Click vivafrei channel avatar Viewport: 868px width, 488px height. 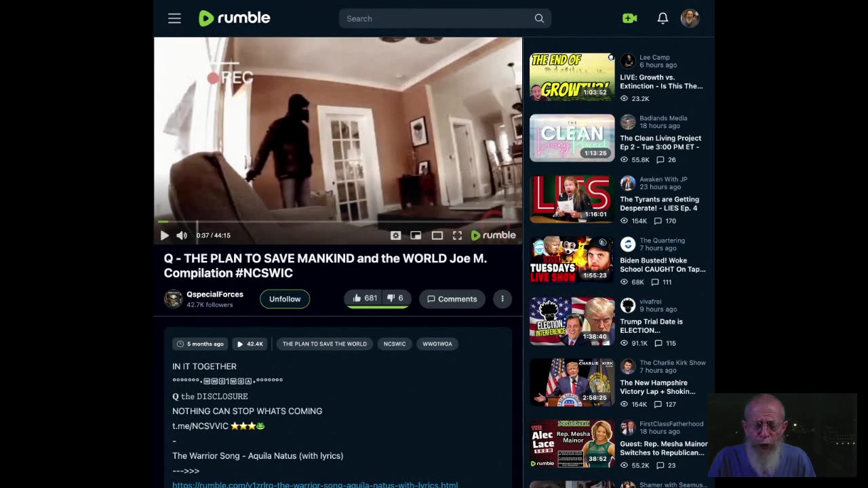point(628,305)
